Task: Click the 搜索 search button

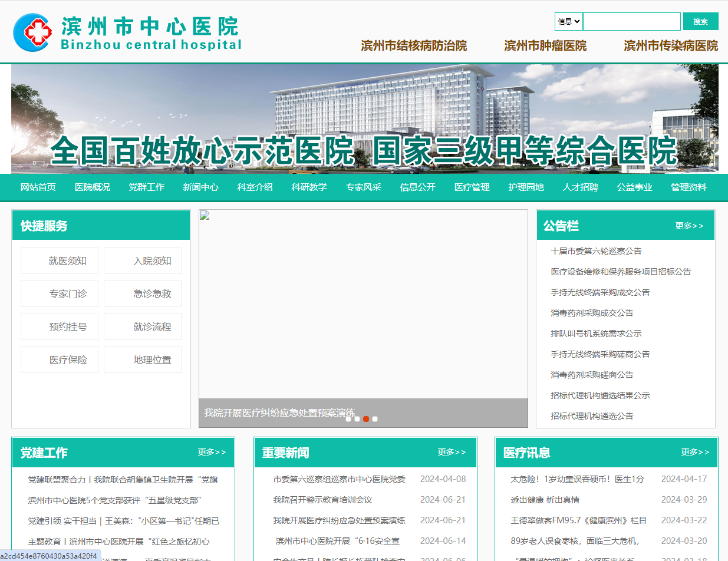Action: [701, 22]
